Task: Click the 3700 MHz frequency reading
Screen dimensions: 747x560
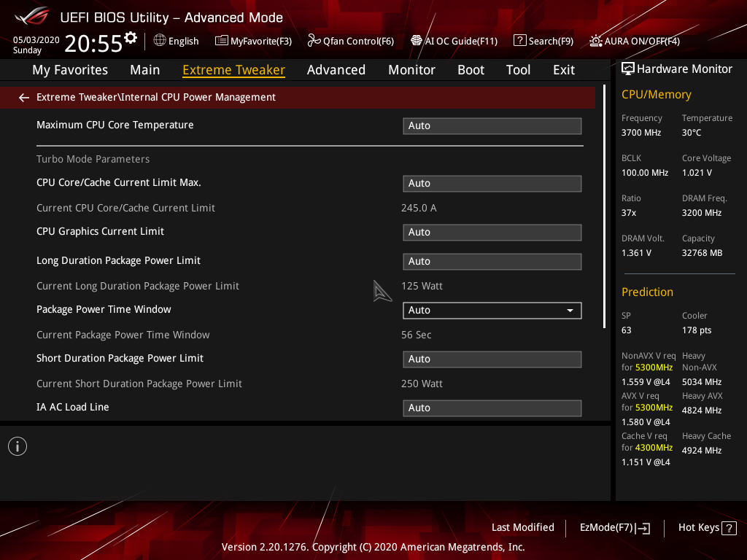Action: point(641,133)
